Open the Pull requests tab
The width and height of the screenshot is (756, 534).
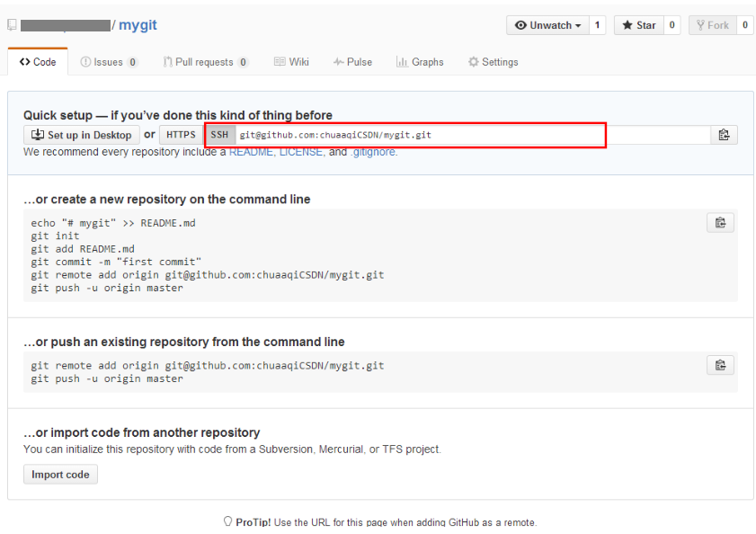(x=206, y=62)
